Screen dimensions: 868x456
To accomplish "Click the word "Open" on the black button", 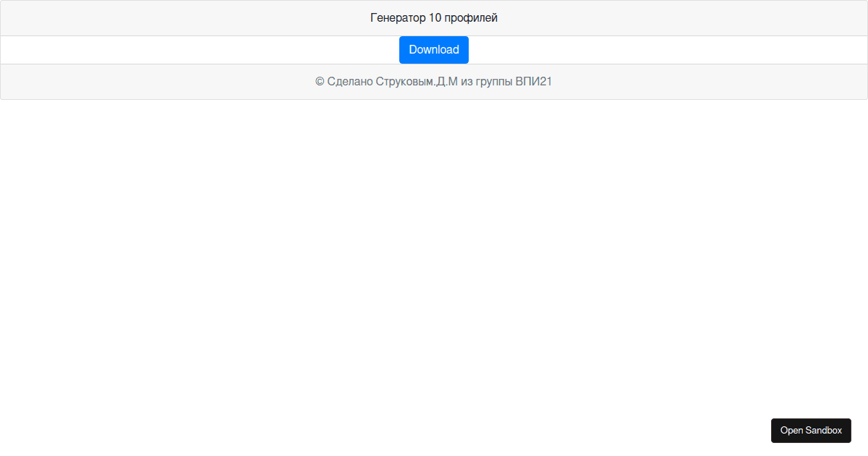I will pyautogui.click(x=791, y=430).
